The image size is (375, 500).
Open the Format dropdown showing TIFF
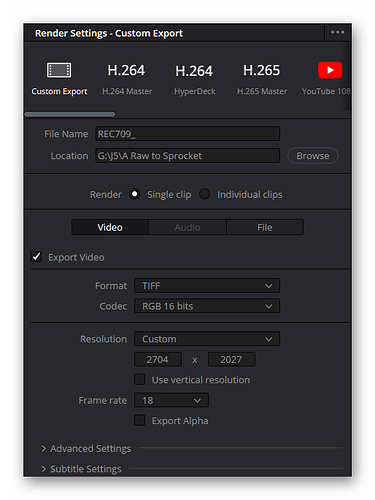207,286
